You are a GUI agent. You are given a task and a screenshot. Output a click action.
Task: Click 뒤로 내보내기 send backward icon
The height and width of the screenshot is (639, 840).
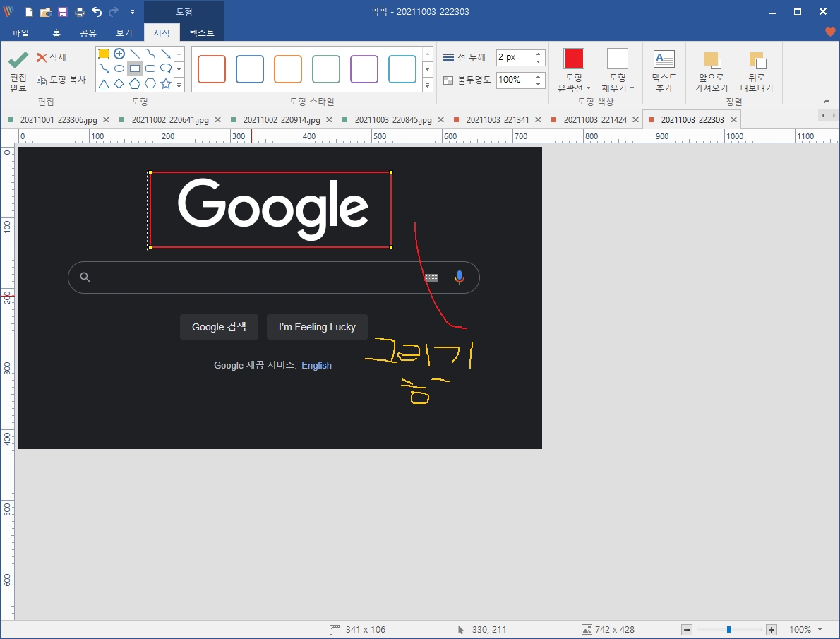pos(757,61)
